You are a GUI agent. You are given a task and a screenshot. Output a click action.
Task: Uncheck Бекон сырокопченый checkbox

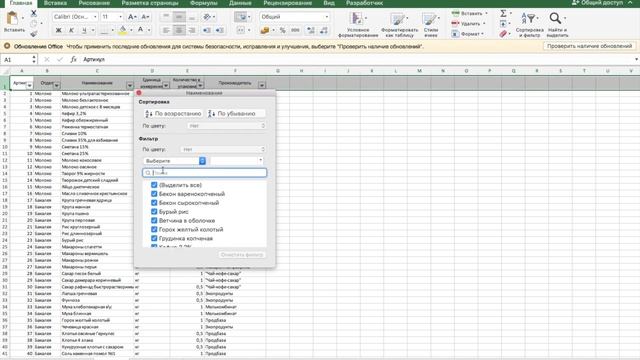[154, 203]
